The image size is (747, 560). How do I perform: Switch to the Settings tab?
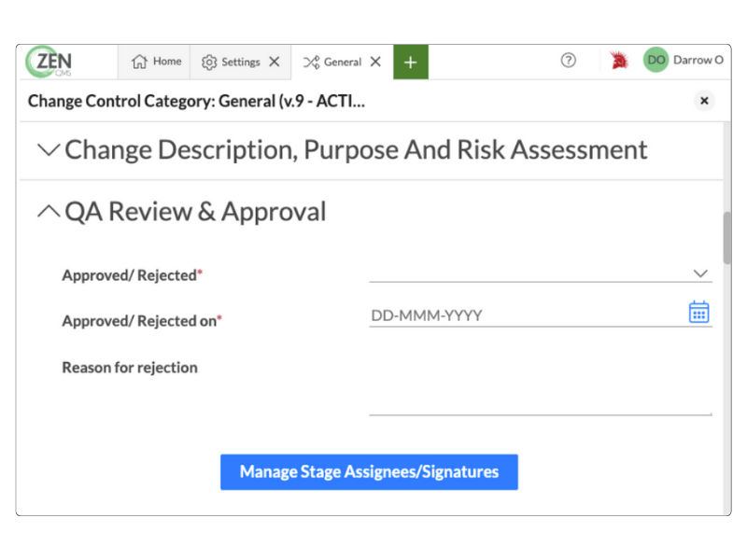point(231,62)
